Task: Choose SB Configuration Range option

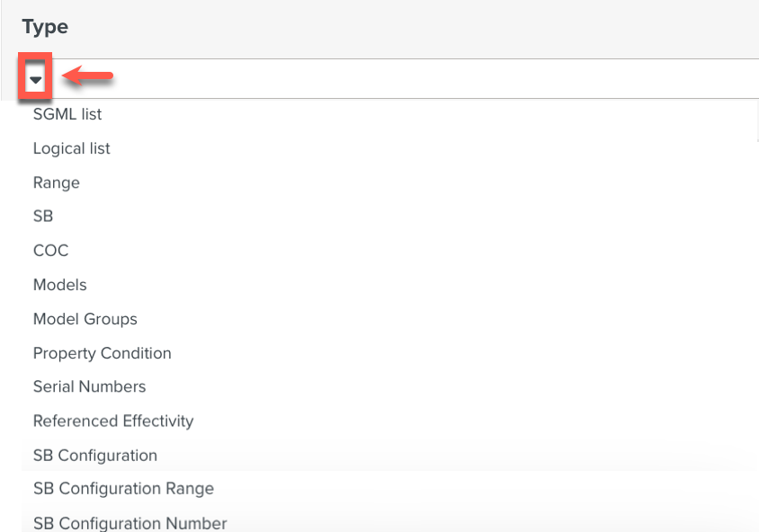Action: point(123,489)
